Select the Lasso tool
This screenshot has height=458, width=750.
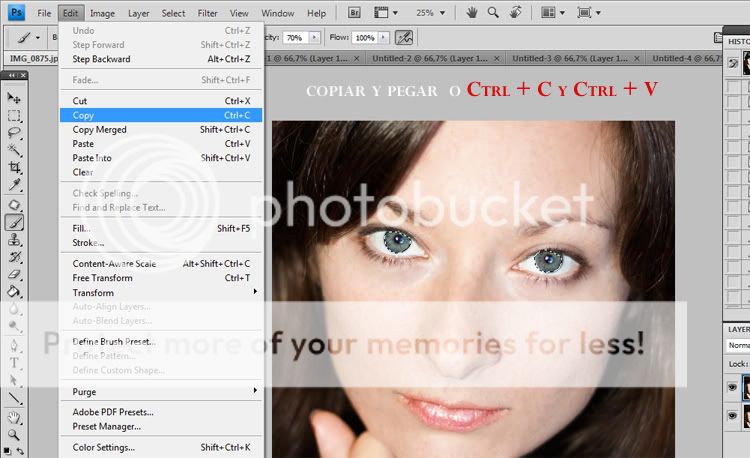[14, 133]
